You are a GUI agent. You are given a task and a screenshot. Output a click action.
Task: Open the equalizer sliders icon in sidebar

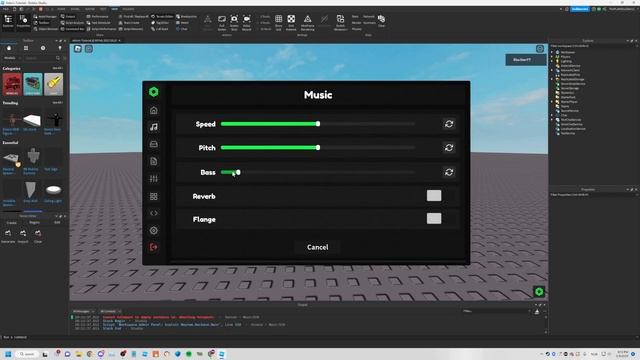point(153,178)
